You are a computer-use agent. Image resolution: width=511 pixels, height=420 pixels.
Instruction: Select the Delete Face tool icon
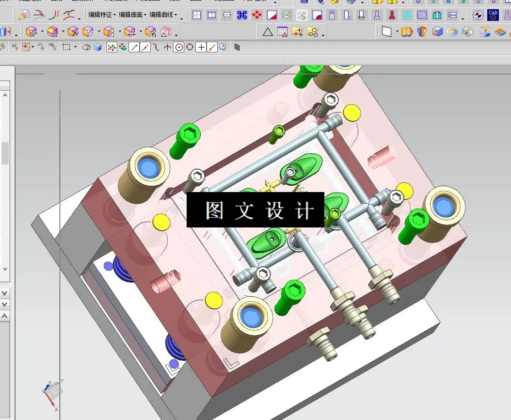pyautogui.click(x=72, y=33)
